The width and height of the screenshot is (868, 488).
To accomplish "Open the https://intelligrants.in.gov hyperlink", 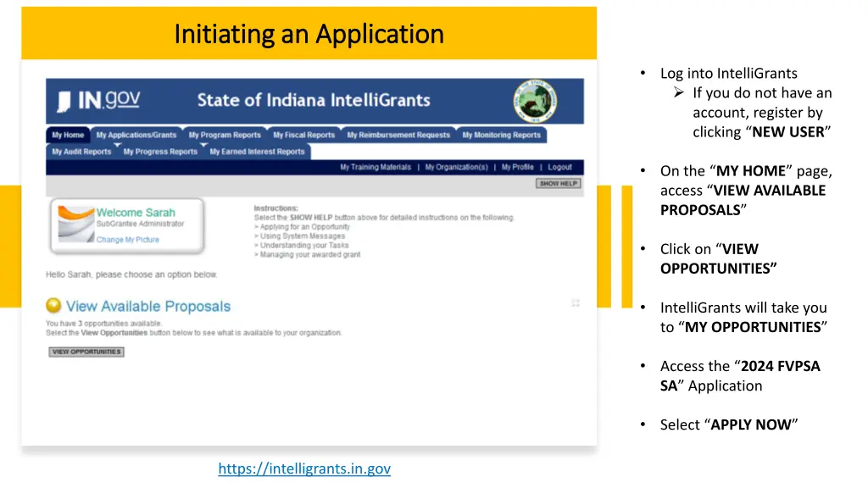I will pyautogui.click(x=304, y=469).
